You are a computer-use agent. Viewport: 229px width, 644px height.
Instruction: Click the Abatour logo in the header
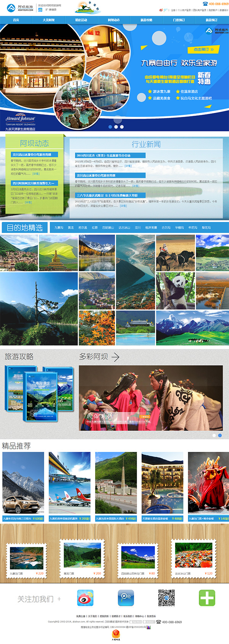(20, 8)
